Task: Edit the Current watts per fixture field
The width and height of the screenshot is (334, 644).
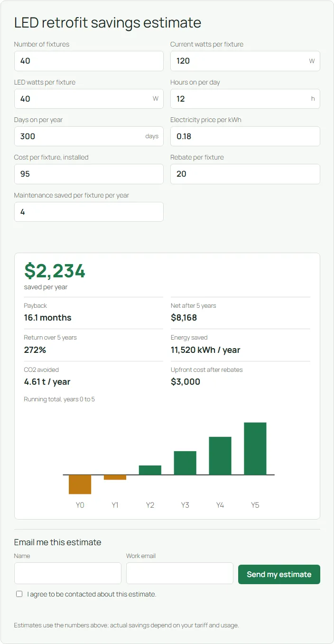Action: coord(245,61)
